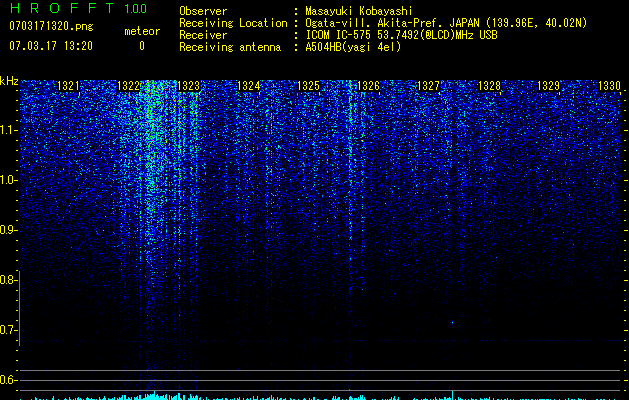Click the 1325 time marker

click(308, 86)
